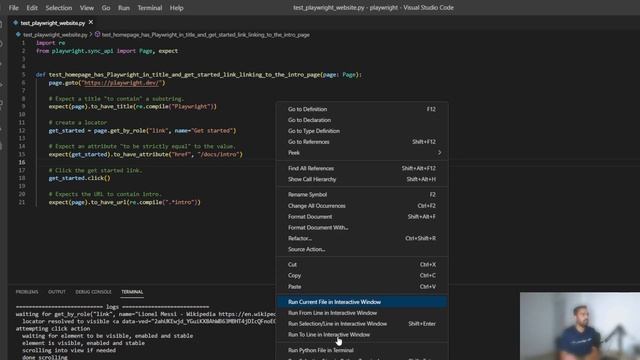This screenshot has width=640, height=360.
Task: Close the test_playwright_website.py tab
Action: (91, 22)
